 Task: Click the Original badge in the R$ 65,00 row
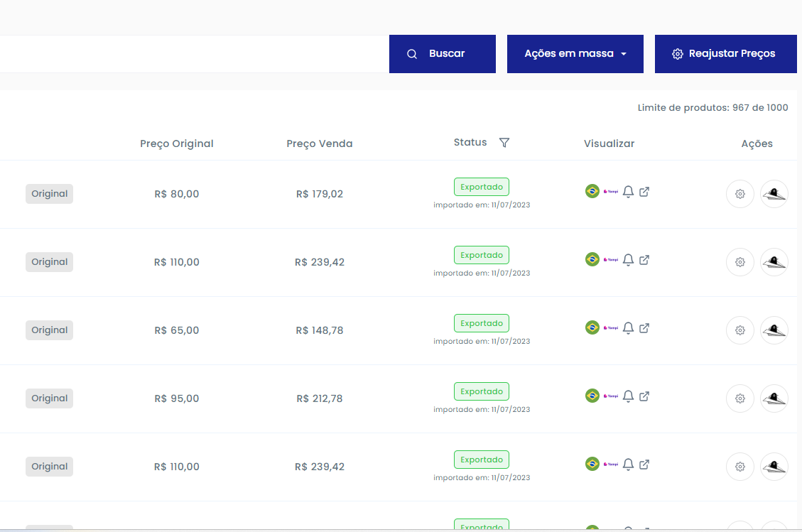click(50, 330)
